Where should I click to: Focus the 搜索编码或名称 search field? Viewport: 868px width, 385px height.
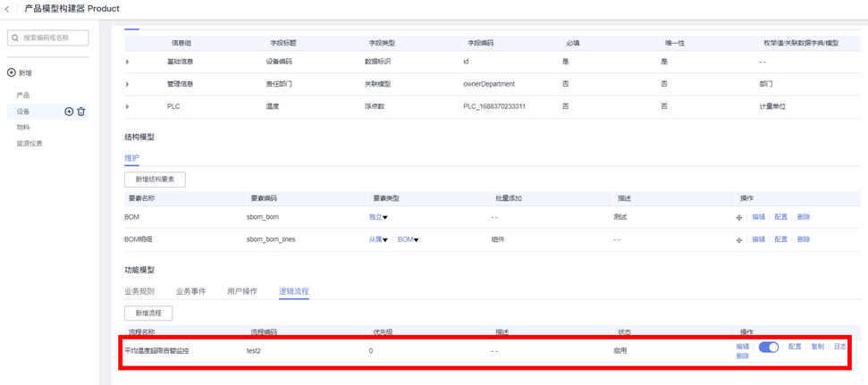tap(47, 38)
